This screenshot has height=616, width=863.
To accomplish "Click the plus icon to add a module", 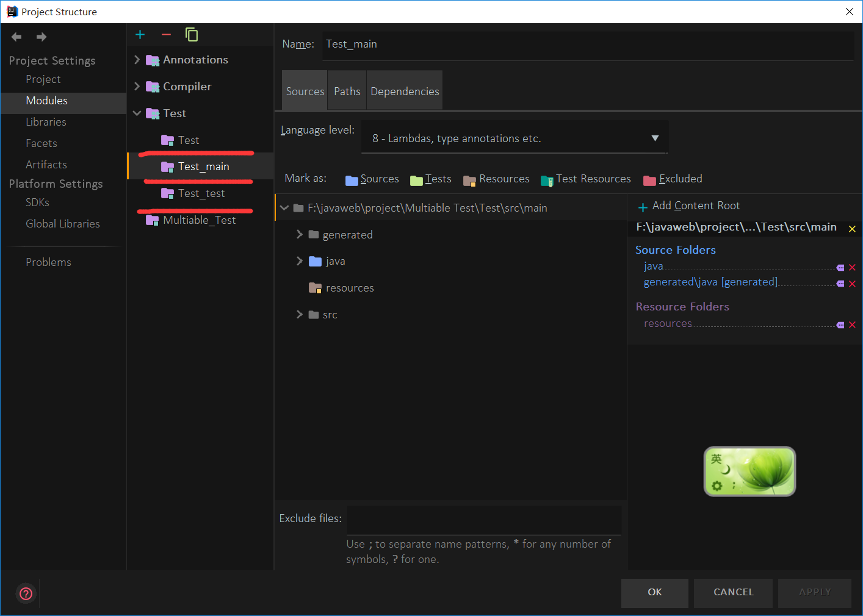I will click(x=140, y=35).
